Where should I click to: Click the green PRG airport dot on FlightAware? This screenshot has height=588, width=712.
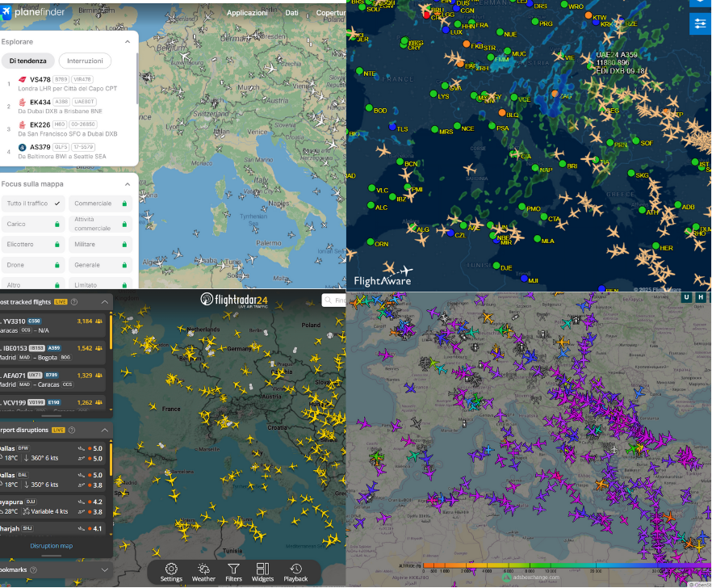point(535,21)
